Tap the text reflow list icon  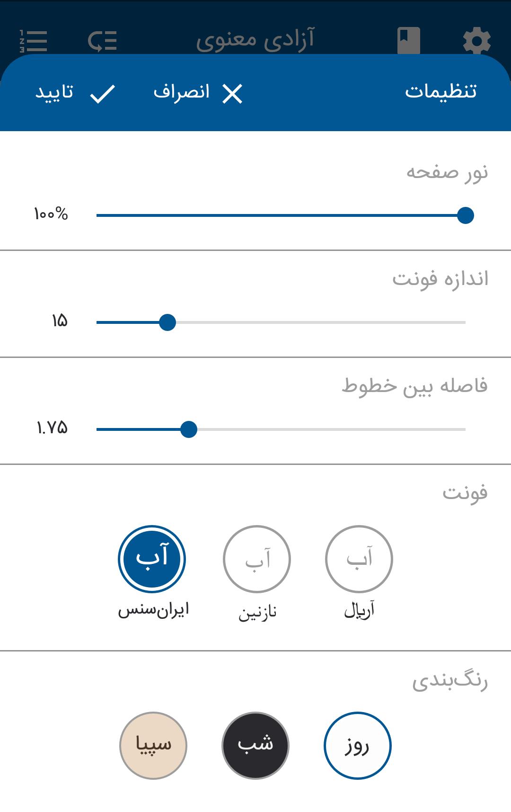click(102, 41)
